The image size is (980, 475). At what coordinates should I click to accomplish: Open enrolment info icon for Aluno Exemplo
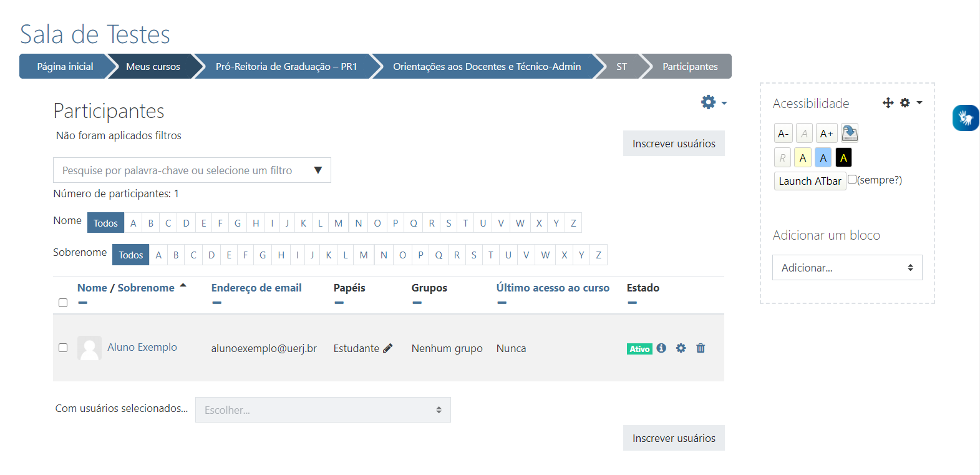[x=661, y=348]
